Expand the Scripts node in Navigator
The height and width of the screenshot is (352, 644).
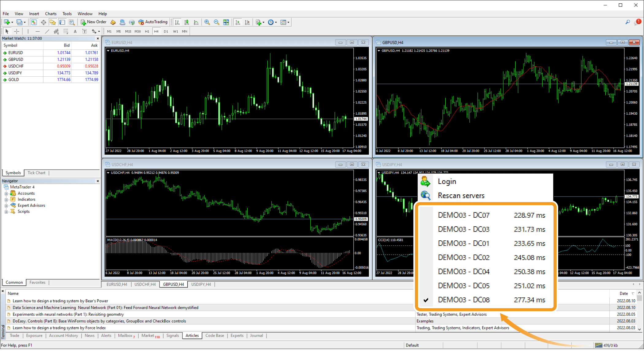coord(6,212)
